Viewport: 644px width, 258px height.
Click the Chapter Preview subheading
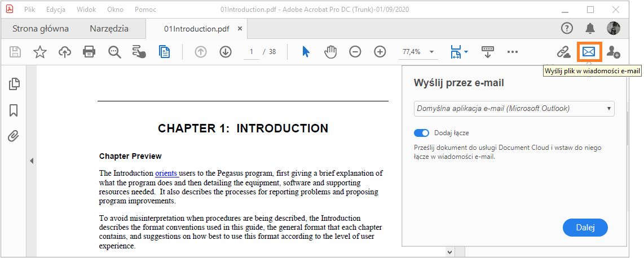(x=131, y=156)
